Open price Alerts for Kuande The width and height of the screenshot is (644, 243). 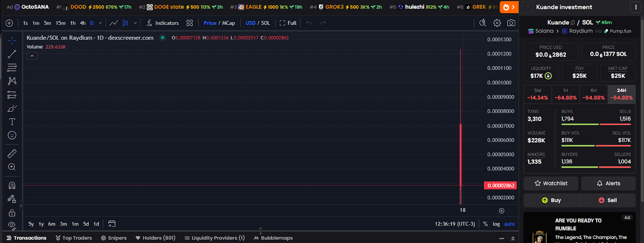point(608,183)
